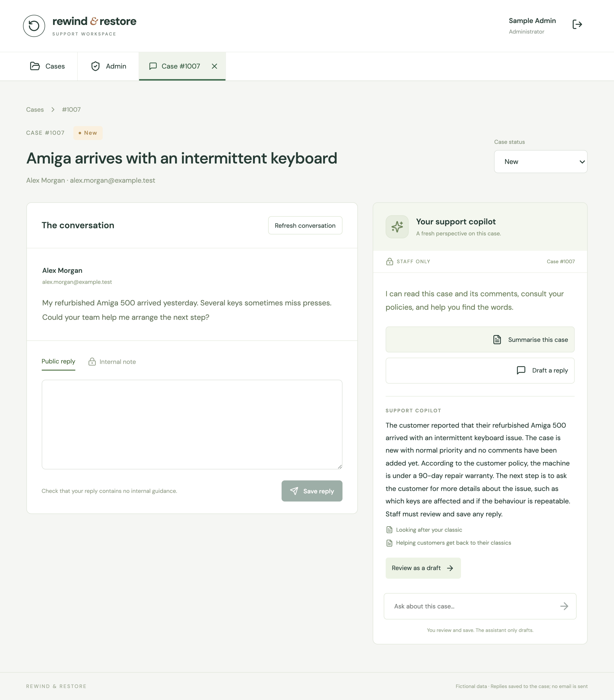Click the support copilot sparkle icon
Viewport: 614px width, 700px height.
pos(397,227)
